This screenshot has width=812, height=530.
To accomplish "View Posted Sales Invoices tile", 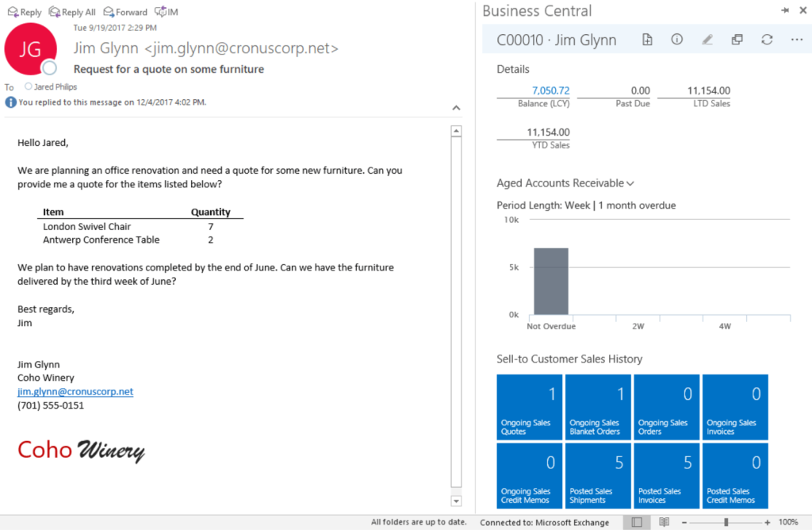I will pyautogui.click(x=666, y=475).
